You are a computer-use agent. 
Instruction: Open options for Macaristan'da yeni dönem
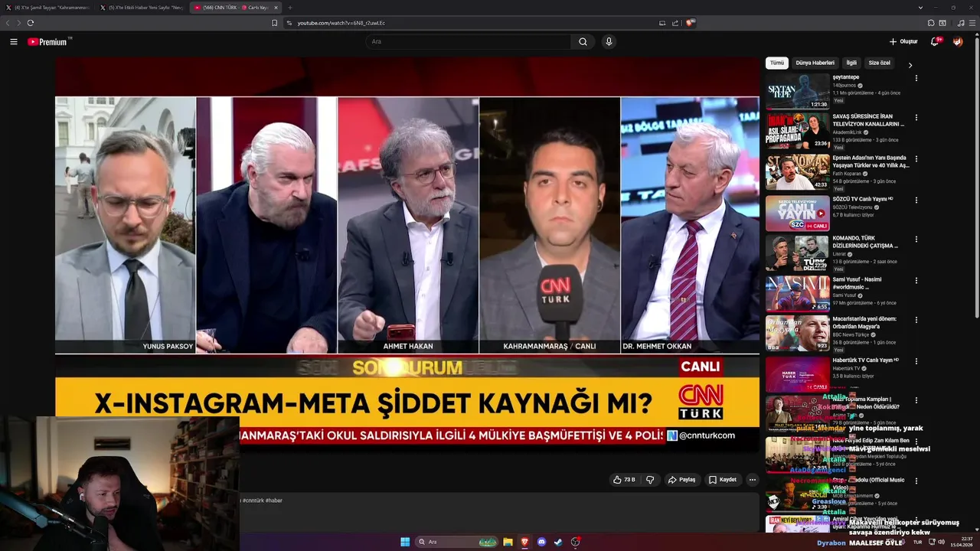[916, 320]
